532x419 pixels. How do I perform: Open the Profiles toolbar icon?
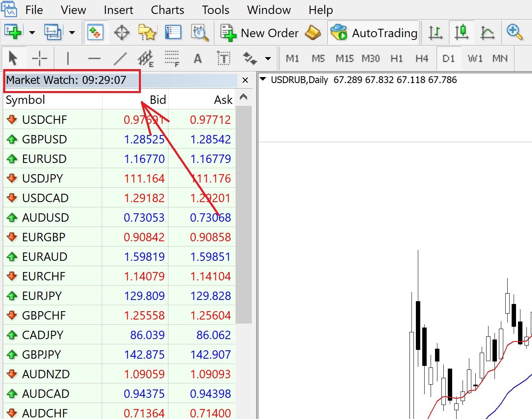click(x=53, y=32)
